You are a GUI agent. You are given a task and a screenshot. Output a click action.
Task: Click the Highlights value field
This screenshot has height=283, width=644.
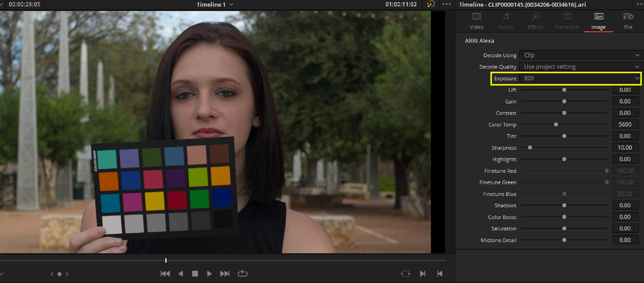pyautogui.click(x=625, y=159)
